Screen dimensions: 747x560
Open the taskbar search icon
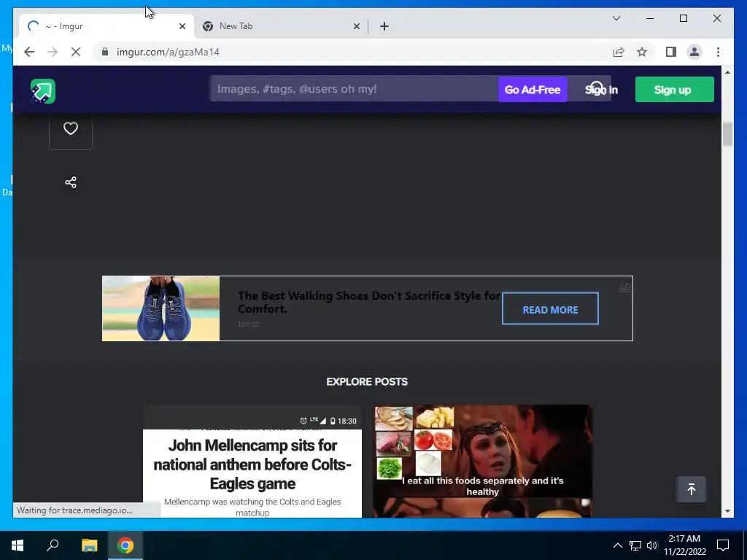point(53,545)
